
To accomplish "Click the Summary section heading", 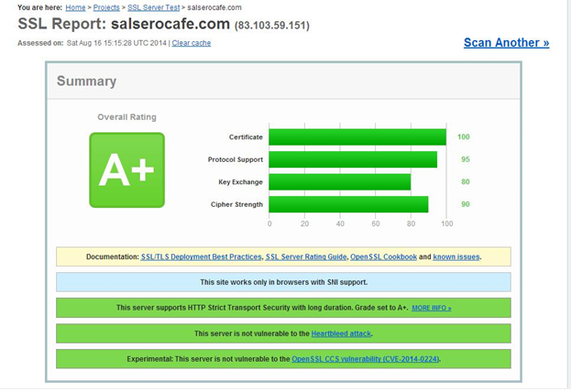I will tap(87, 81).
